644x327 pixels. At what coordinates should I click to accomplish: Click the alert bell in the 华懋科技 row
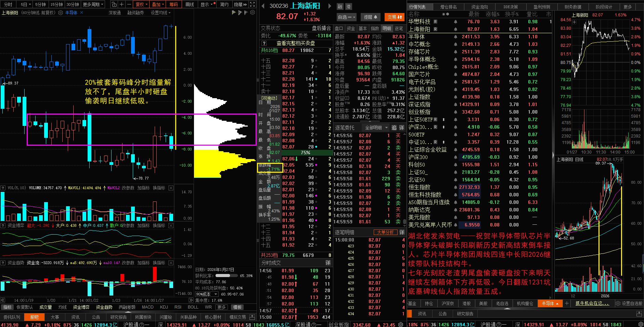[x=455, y=22]
